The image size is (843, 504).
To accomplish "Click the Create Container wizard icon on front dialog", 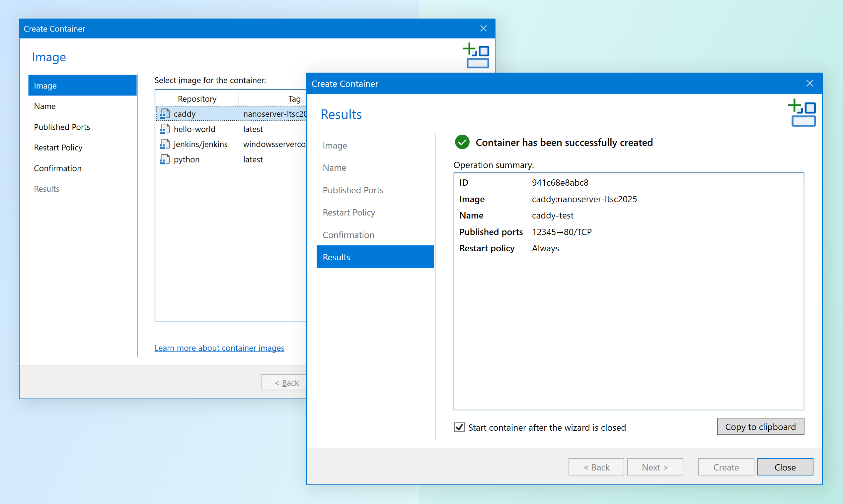I will 802,113.
